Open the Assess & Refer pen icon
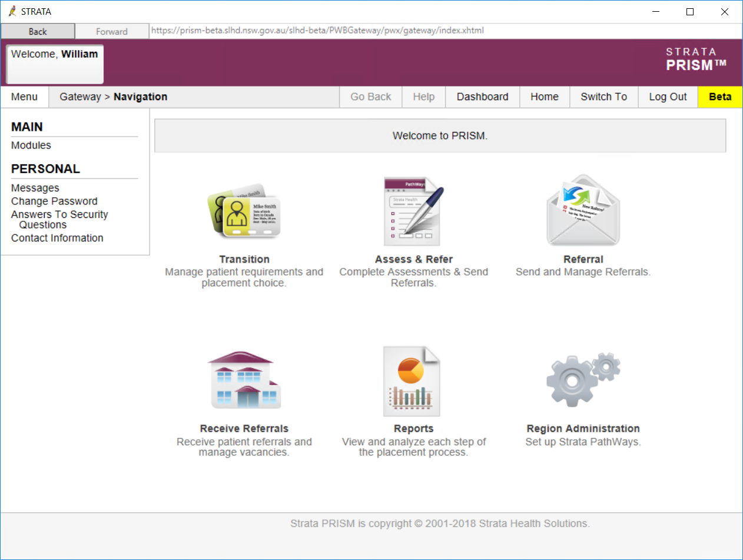 pos(414,211)
